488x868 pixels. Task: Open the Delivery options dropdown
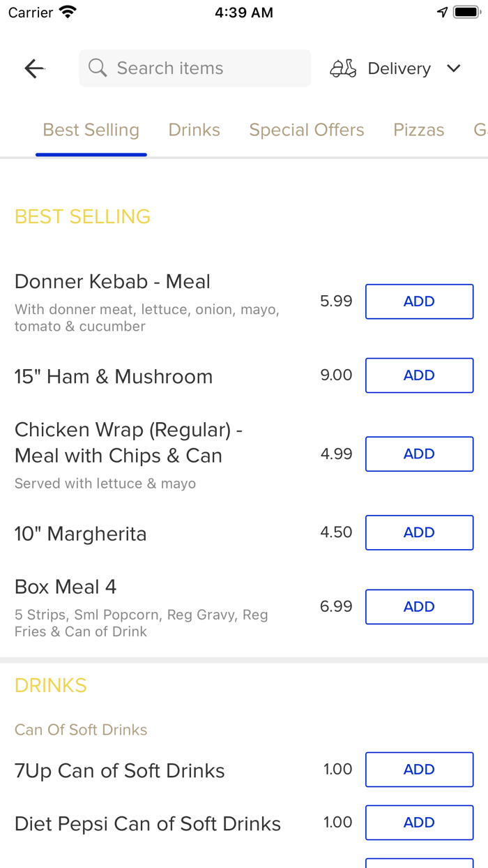tap(399, 68)
